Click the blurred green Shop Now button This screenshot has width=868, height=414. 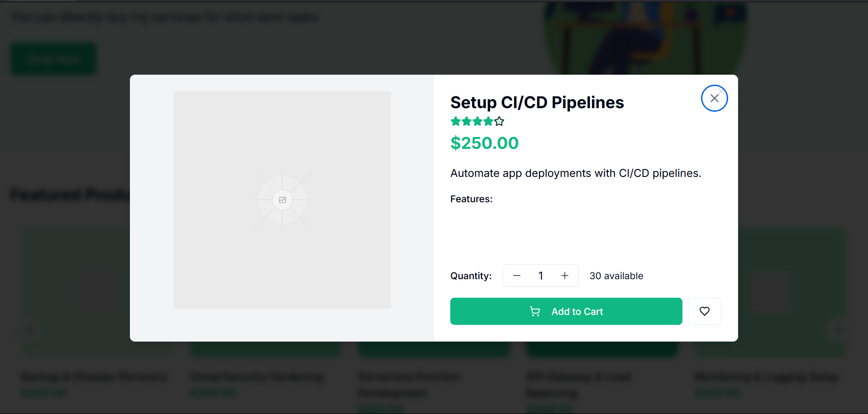tap(53, 59)
